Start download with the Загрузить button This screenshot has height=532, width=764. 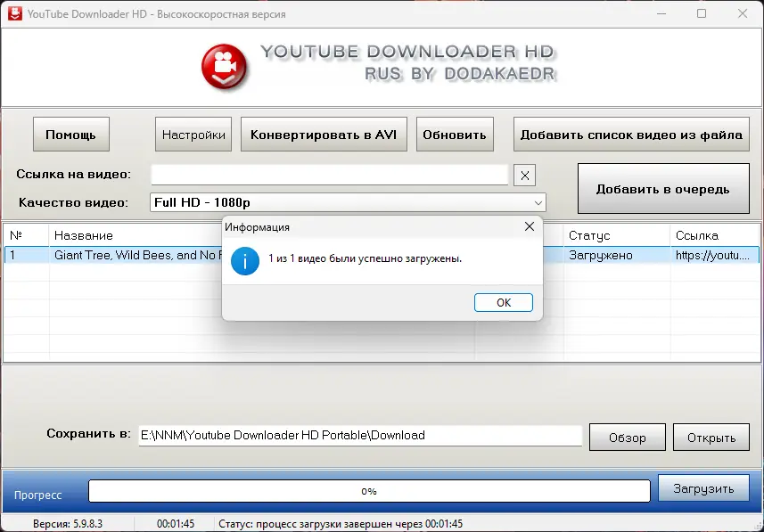pyautogui.click(x=702, y=487)
